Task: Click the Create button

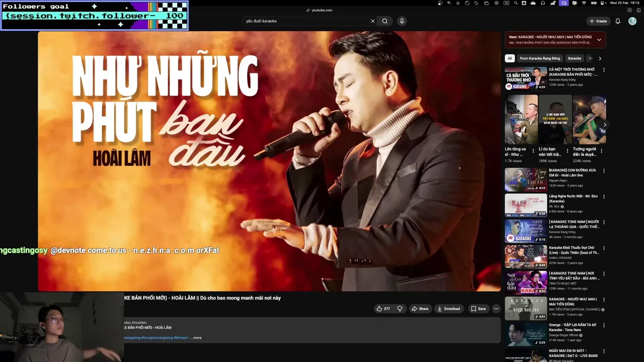Action: pos(598,21)
